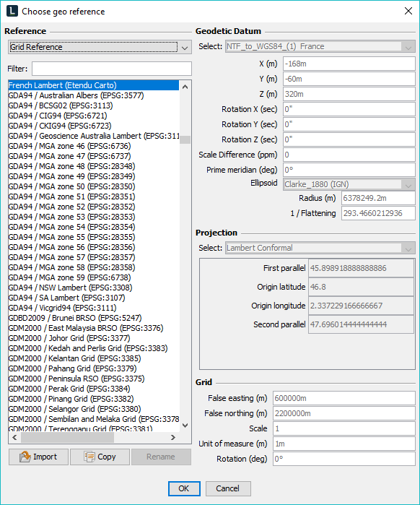Image resolution: width=420 pixels, height=505 pixels.
Task: Confirm selection with OK button
Action: (x=184, y=488)
